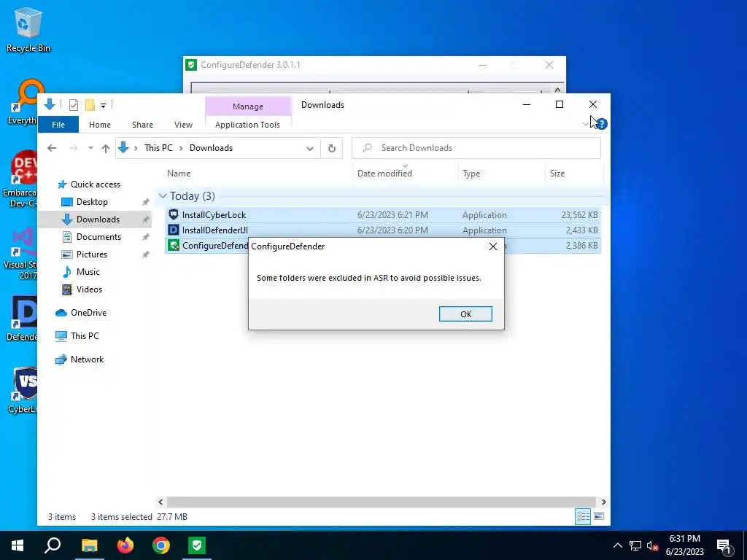Viewport: 747px width, 560px height.
Task: Open the taskbar clock and date
Action: pos(684,545)
